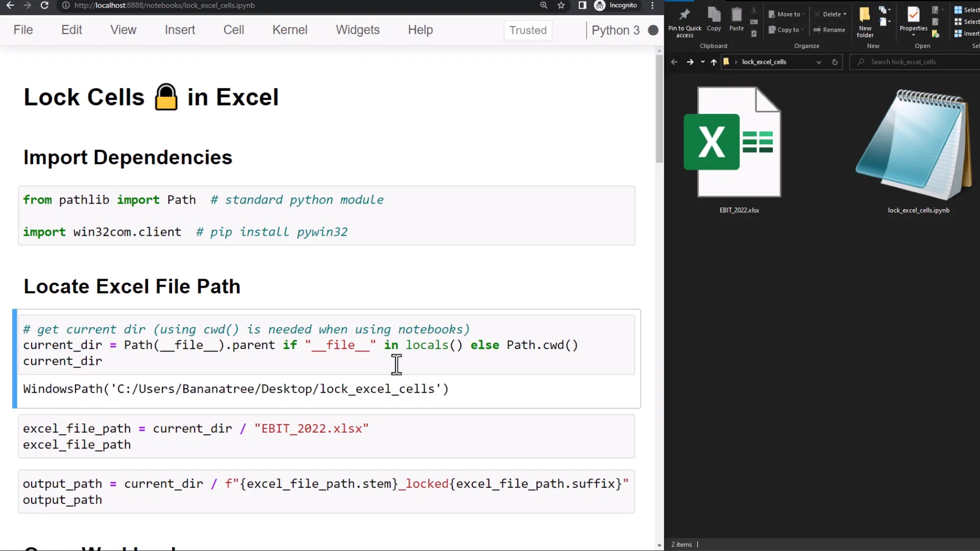Click the Trusted notebook button
The height and width of the screenshot is (551, 980).
pos(528,30)
